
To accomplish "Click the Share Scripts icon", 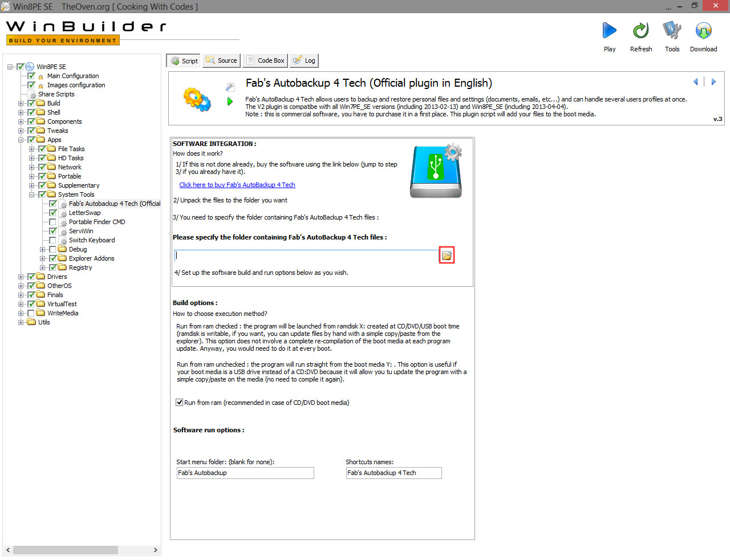I will pyautogui.click(x=33, y=95).
